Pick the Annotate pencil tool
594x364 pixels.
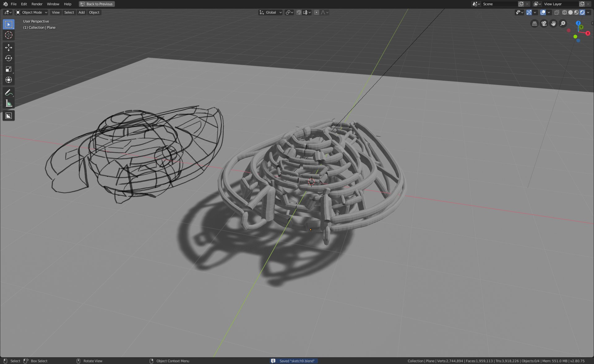pos(9,92)
